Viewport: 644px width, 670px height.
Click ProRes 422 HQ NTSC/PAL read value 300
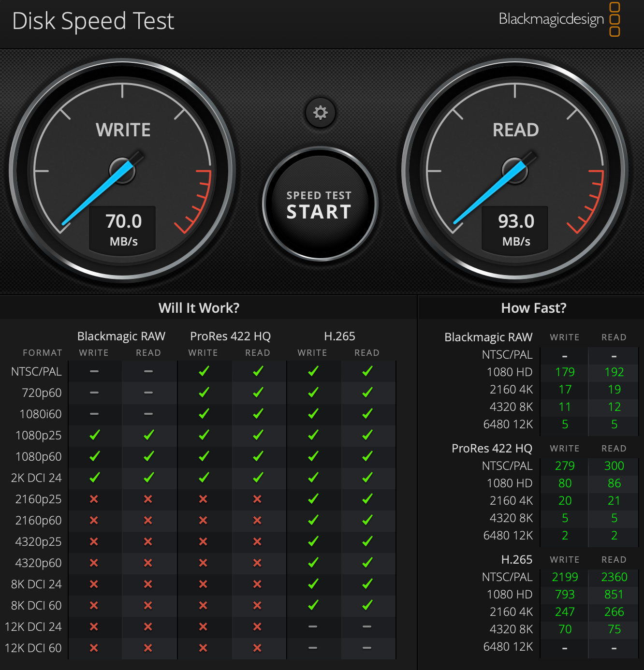pos(614,466)
